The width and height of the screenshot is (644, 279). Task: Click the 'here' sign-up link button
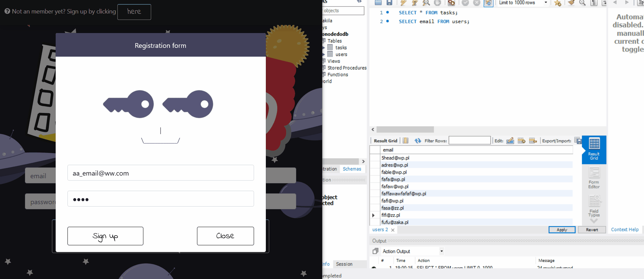(134, 12)
